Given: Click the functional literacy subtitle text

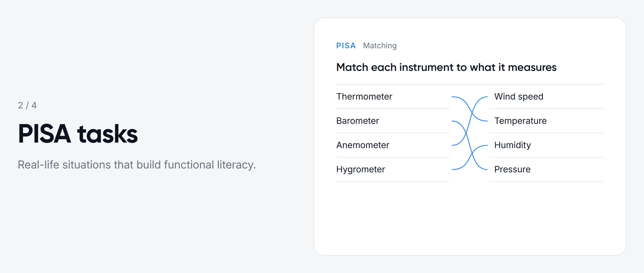Looking at the screenshot, I should tap(137, 165).
